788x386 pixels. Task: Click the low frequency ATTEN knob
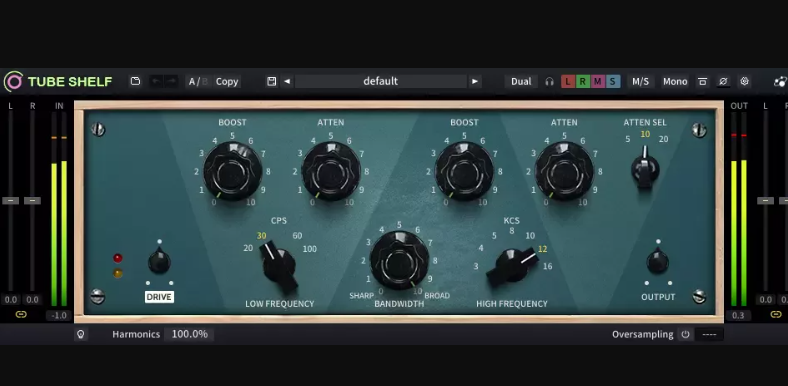[331, 171]
